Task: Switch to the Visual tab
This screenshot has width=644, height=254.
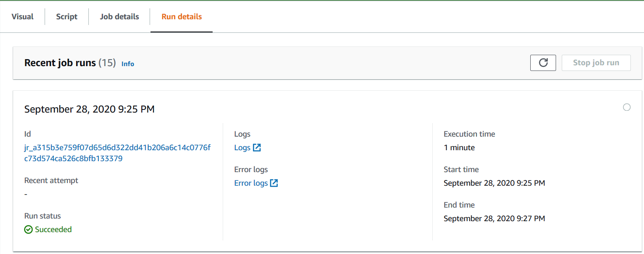Action: point(22,17)
